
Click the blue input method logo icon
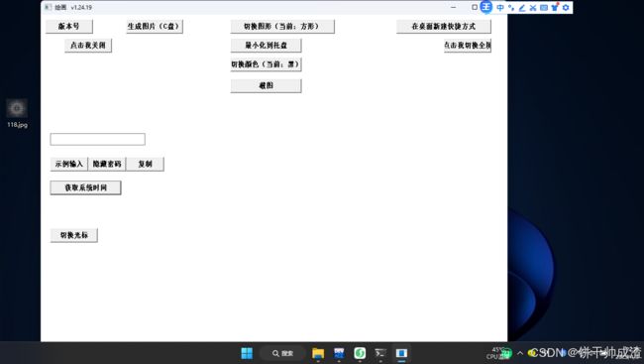(485, 7)
